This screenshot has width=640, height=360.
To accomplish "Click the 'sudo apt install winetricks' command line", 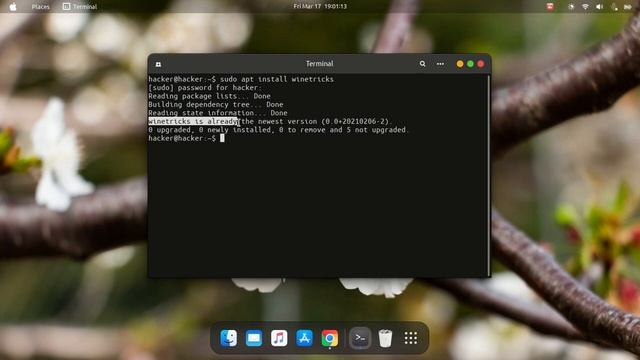I will point(241,79).
